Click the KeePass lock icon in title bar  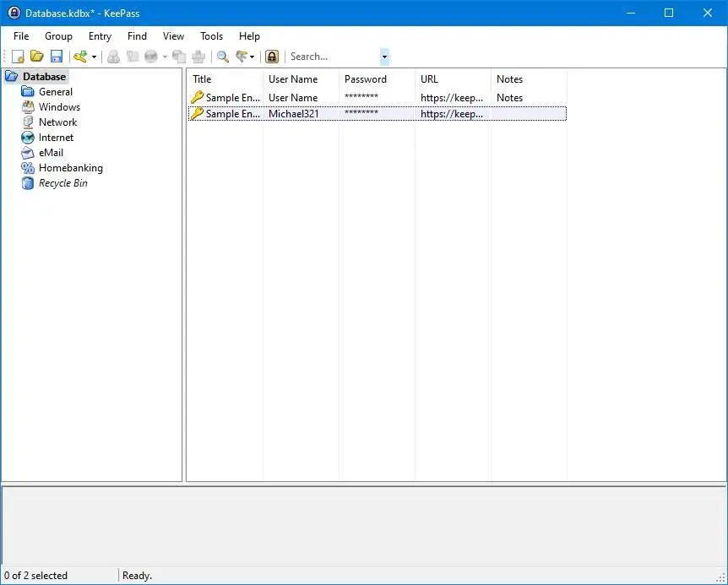[14, 13]
